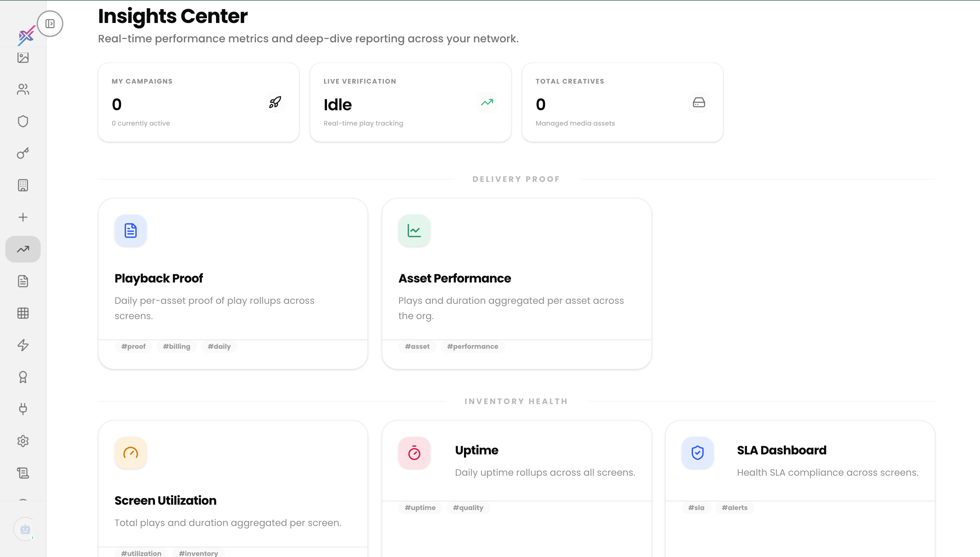Open the Playback Proof report
Screen dimensions: 980x557
(x=233, y=283)
